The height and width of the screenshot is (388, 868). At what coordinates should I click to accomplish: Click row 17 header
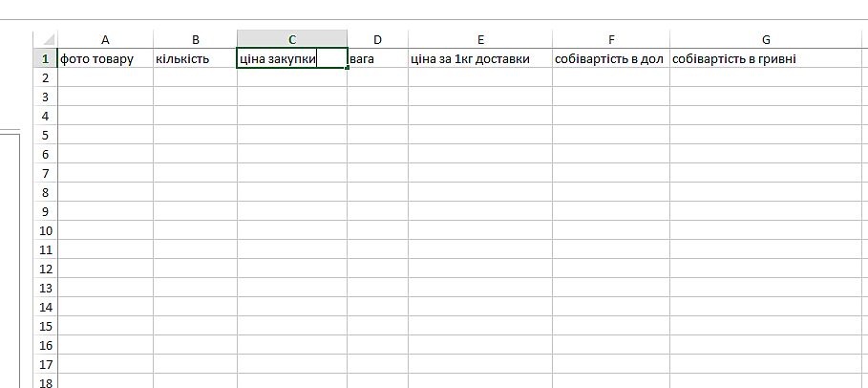click(45, 364)
